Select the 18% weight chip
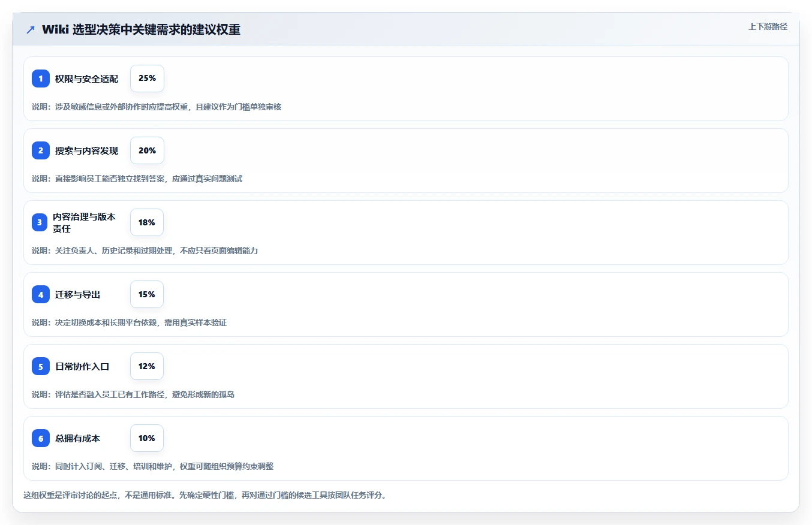 tap(147, 222)
